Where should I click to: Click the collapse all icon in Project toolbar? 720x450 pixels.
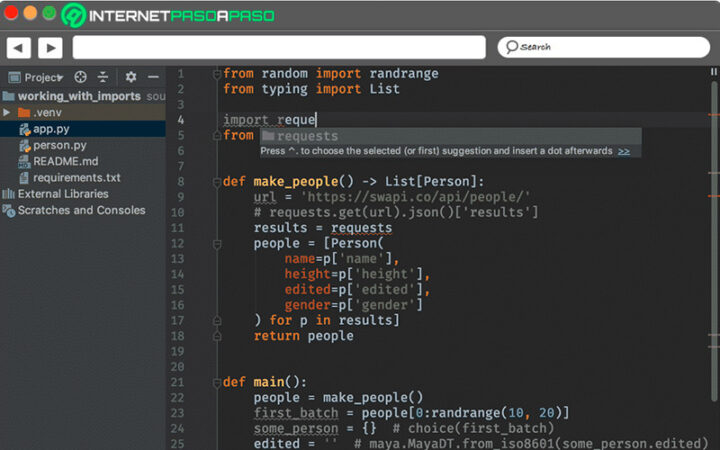point(103,77)
